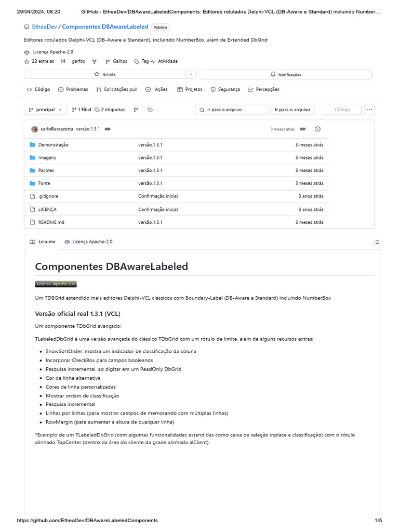The image size is (399, 532).
Task: Open commit history clock icon
Action: tap(317, 129)
